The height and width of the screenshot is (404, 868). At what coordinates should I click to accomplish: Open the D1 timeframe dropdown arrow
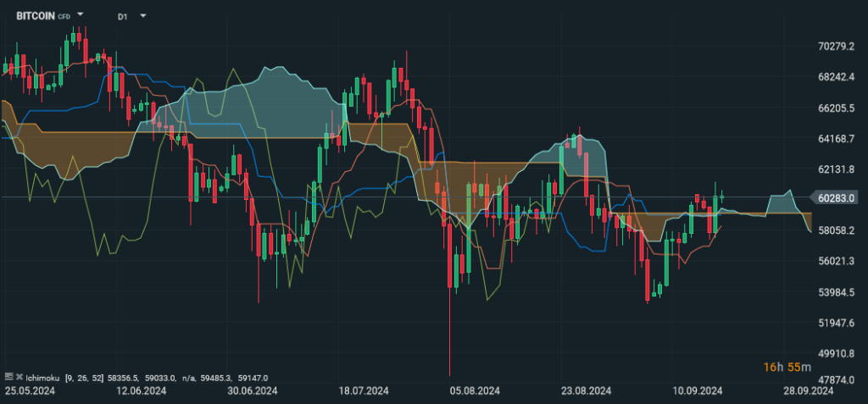coord(142,15)
